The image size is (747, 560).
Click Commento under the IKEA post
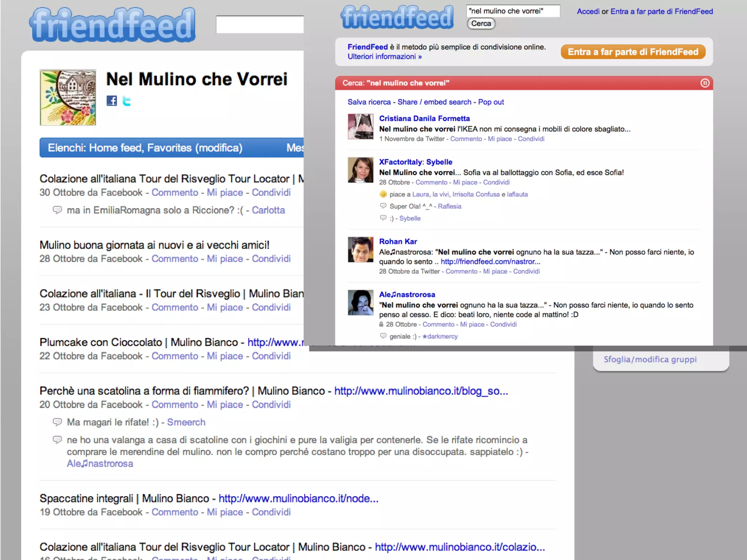[x=466, y=139]
